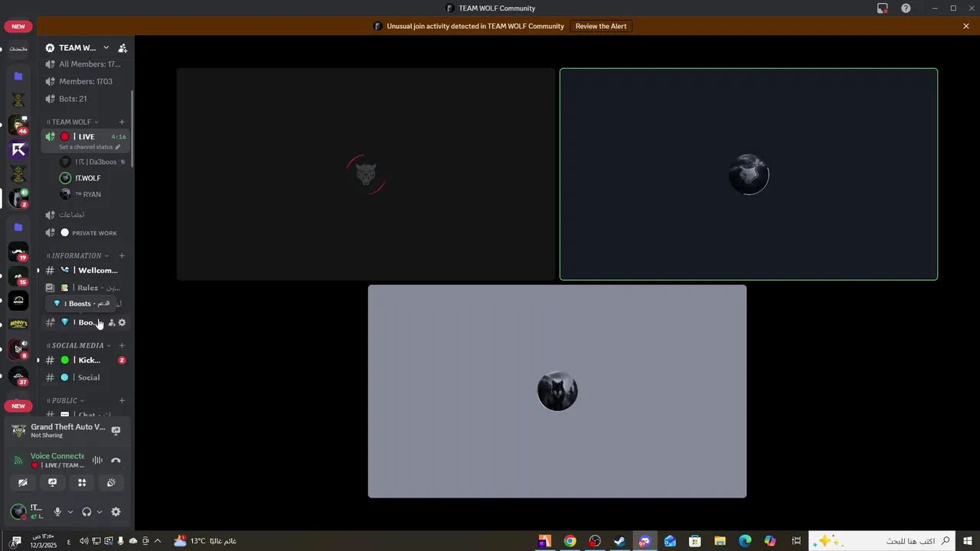
Task: Deafen with the headphones icon
Action: pyautogui.click(x=87, y=512)
